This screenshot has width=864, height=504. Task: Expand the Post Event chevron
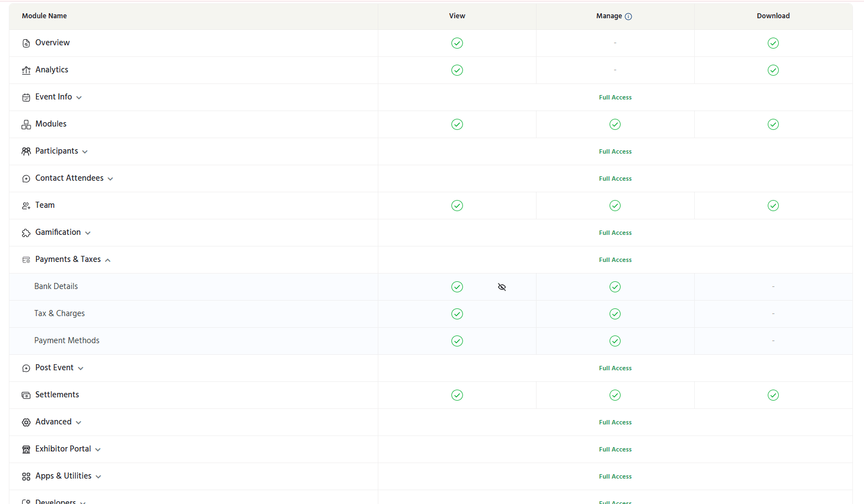pos(81,369)
